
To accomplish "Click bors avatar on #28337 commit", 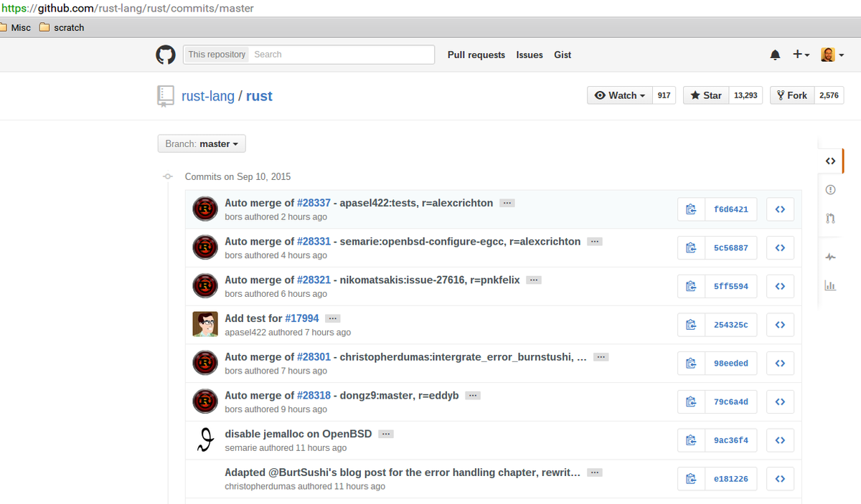I will [205, 209].
